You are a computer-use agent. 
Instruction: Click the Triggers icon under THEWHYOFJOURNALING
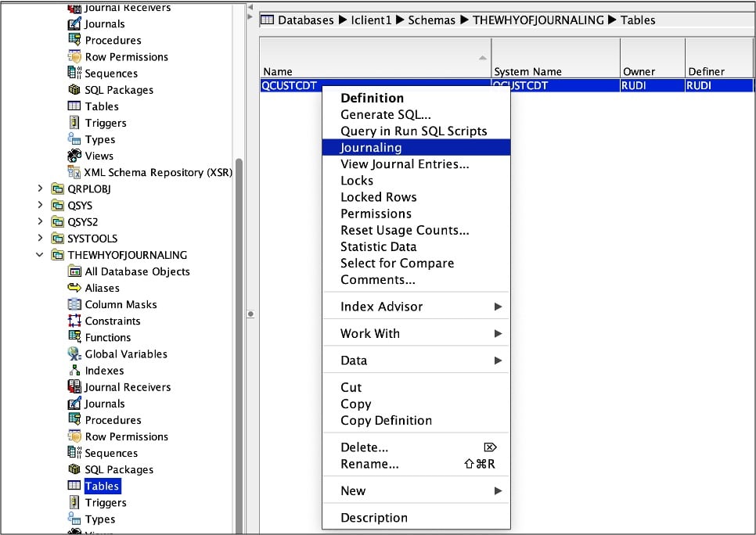point(74,502)
